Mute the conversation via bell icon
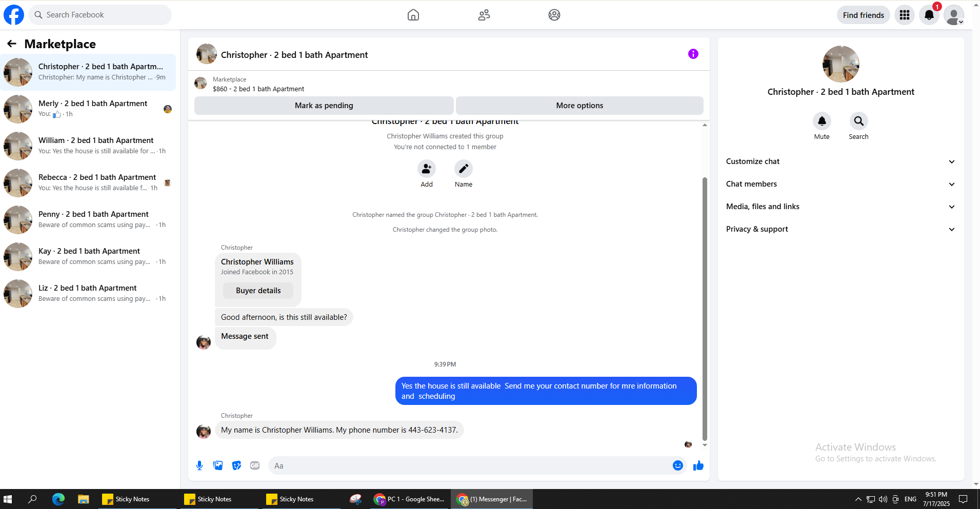Screen dimensions: 980x509 (x=822, y=121)
